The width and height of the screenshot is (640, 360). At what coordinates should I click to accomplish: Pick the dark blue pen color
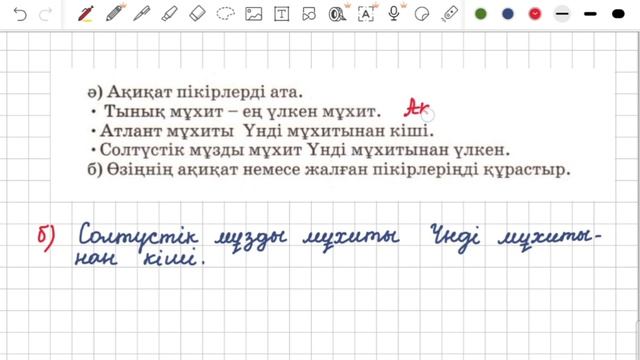pyautogui.click(x=508, y=14)
